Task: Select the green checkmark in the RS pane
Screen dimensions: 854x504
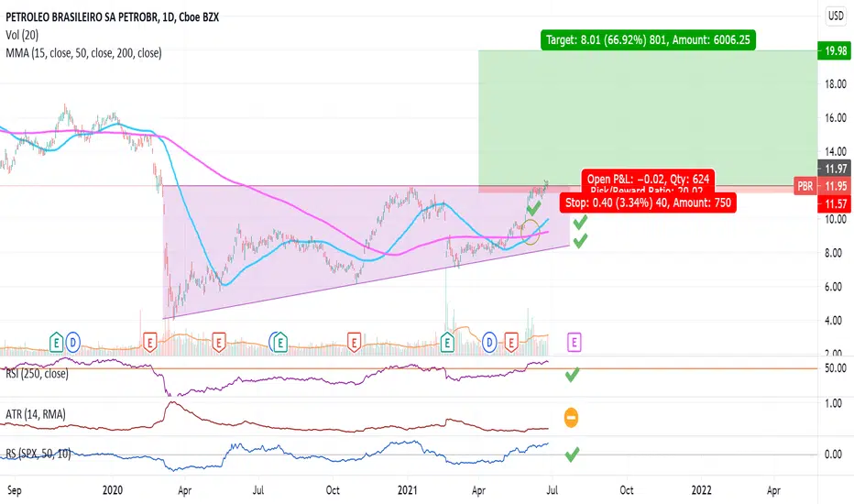Action: tap(572, 455)
